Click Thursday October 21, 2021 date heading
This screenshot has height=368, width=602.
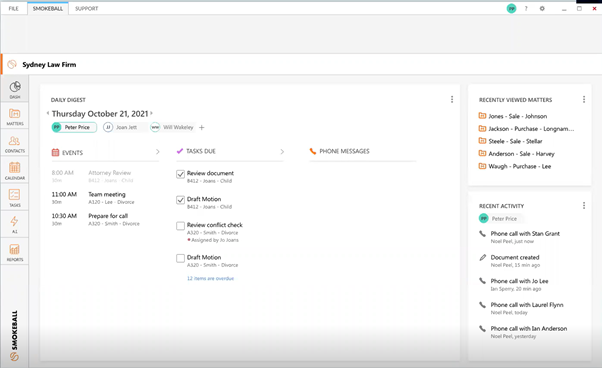(x=100, y=114)
